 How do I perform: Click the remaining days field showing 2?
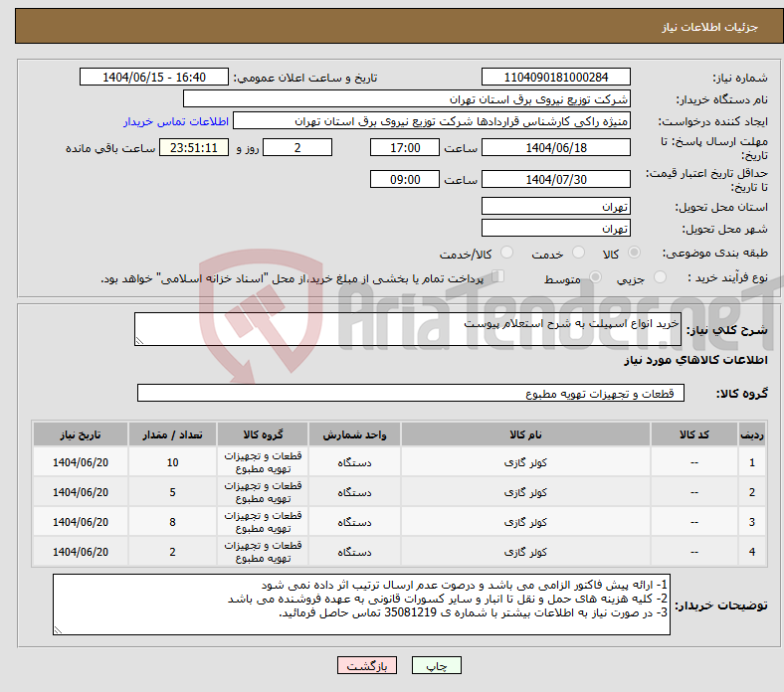tap(297, 147)
